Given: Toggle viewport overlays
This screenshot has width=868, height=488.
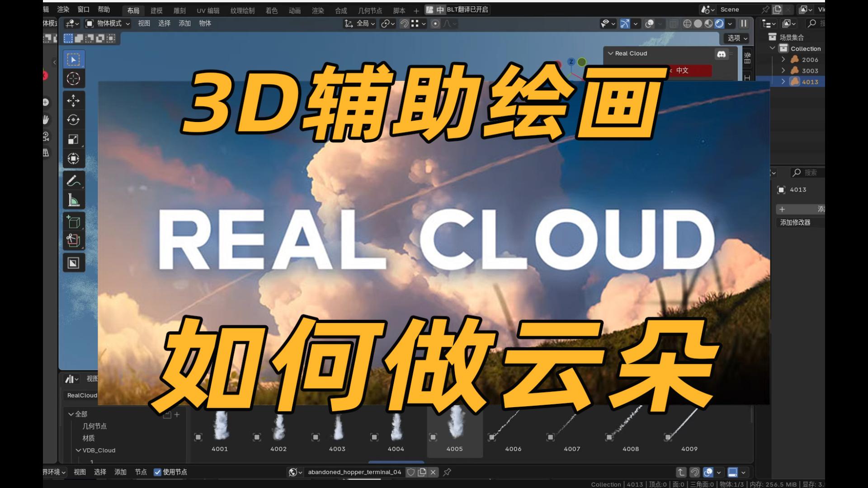Looking at the screenshot, I should click(x=650, y=23).
